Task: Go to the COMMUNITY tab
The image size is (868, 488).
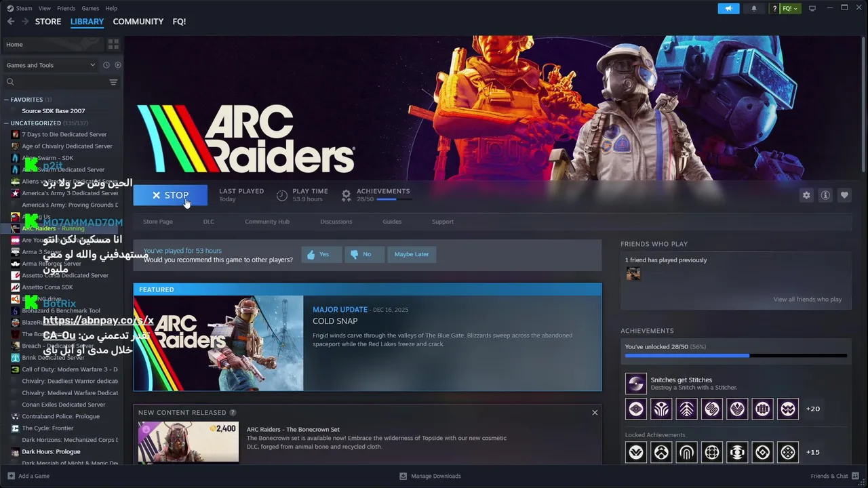Action: coord(138,22)
